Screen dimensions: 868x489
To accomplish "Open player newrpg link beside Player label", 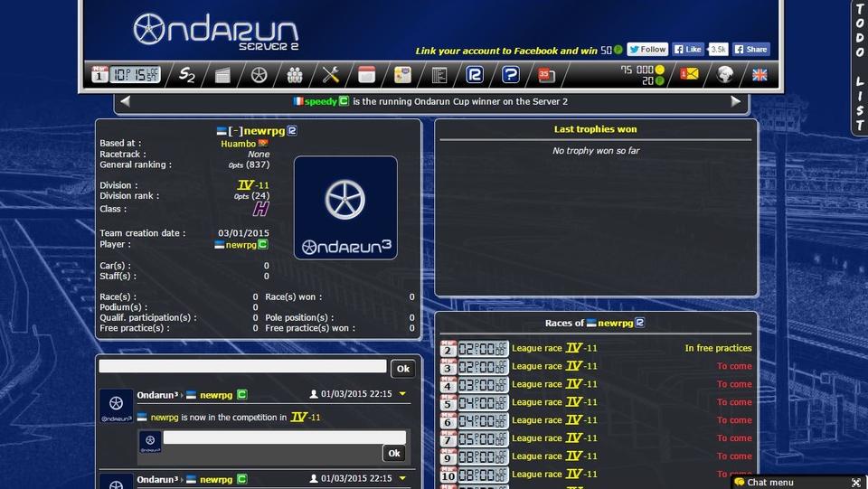I will pyautogui.click(x=241, y=244).
